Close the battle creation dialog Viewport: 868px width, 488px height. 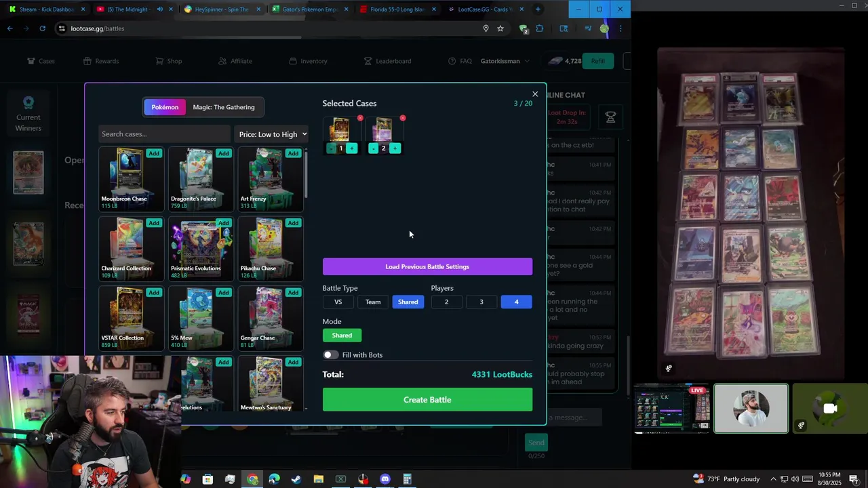[535, 94]
